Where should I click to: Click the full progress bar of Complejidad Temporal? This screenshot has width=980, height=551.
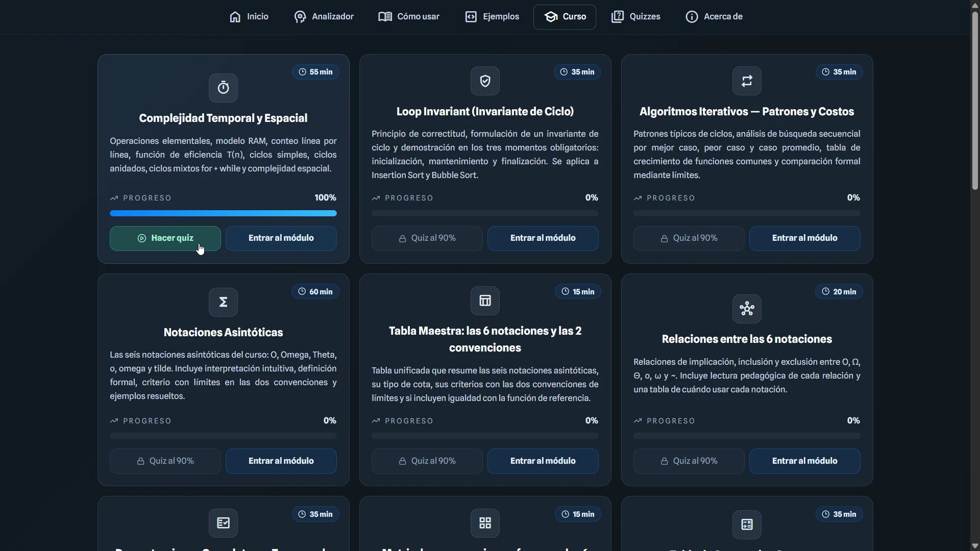pyautogui.click(x=223, y=213)
